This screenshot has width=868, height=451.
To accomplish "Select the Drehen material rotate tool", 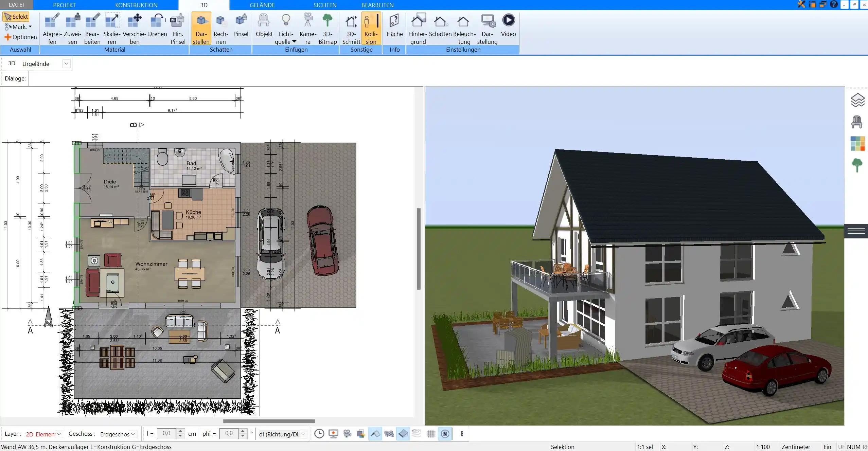I will click(x=157, y=25).
